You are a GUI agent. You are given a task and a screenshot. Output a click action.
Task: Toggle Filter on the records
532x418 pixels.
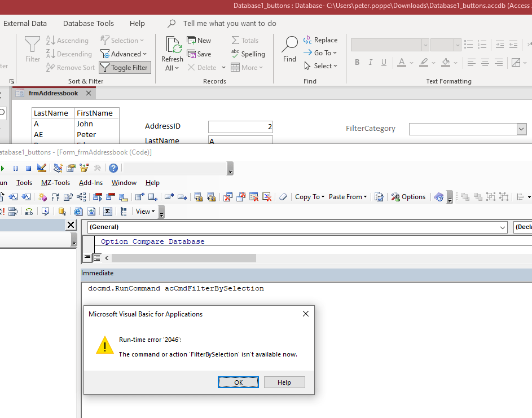[x=125, y=67]
